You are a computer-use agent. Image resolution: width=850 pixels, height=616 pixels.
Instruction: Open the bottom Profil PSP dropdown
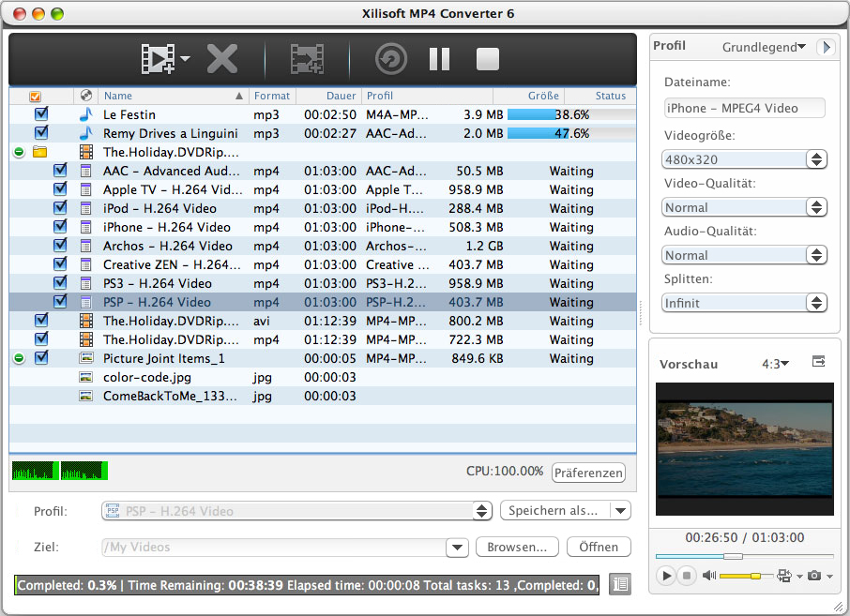pyautogui.click(x=296, y=511)
